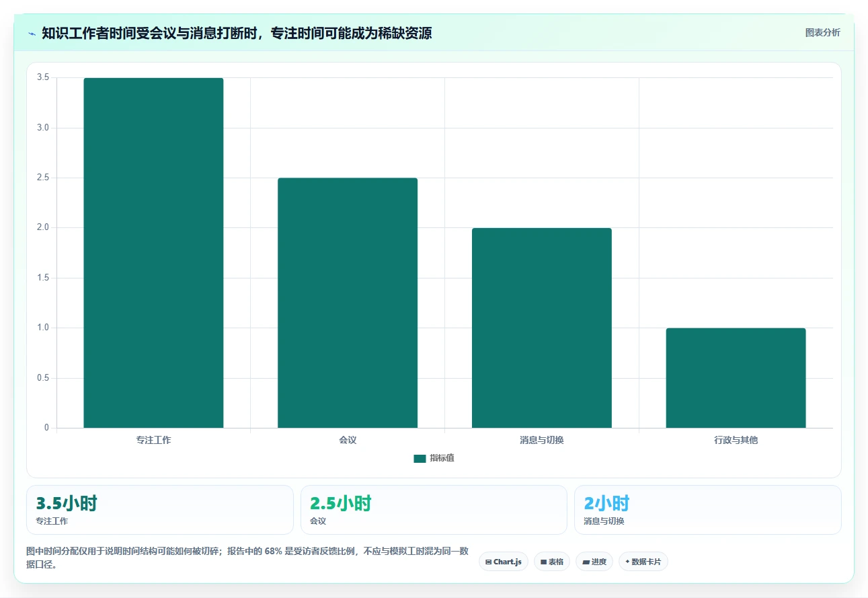Click the 2.5 y-axis tick label
The image size is (868, 598).
[x=43, y=178]
